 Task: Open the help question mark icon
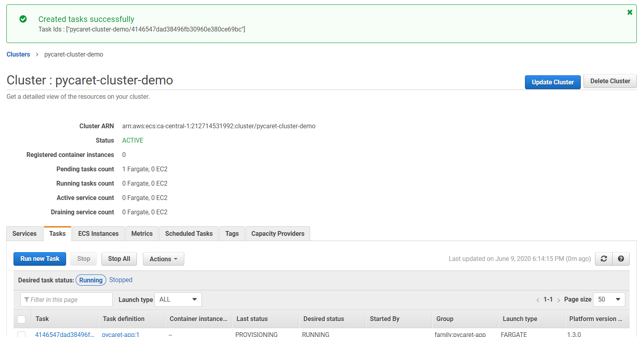(621, 259)
